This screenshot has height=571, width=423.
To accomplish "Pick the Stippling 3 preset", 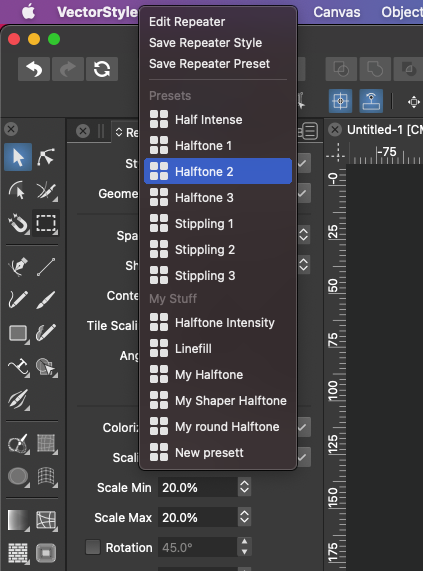I will [218, 276].
